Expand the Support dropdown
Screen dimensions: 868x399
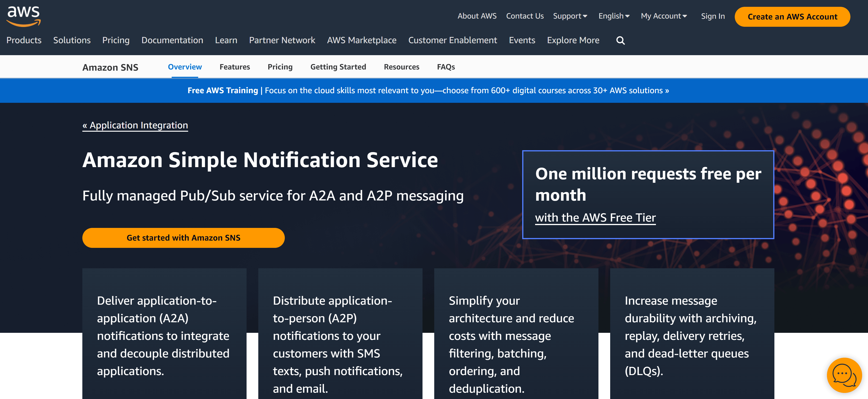pyautogui.click(x=570, y=16)
